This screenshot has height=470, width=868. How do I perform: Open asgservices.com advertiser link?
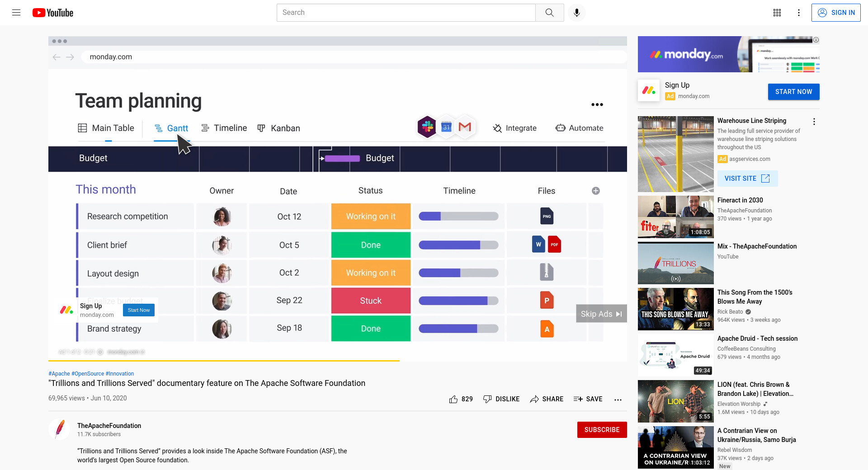750,159
